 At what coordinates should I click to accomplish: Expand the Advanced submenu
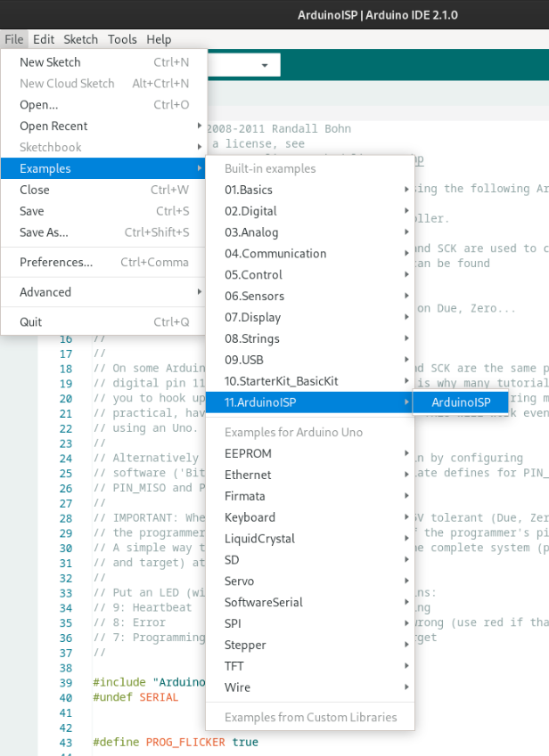coord(103,292)
